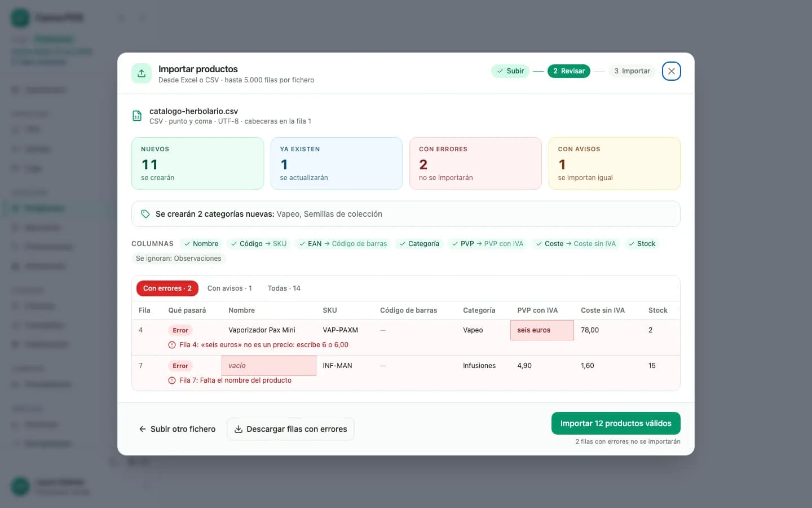Jump to the 3 Importar step
Image resolution: width=812 pixels, height=508 pixels.
632,71
